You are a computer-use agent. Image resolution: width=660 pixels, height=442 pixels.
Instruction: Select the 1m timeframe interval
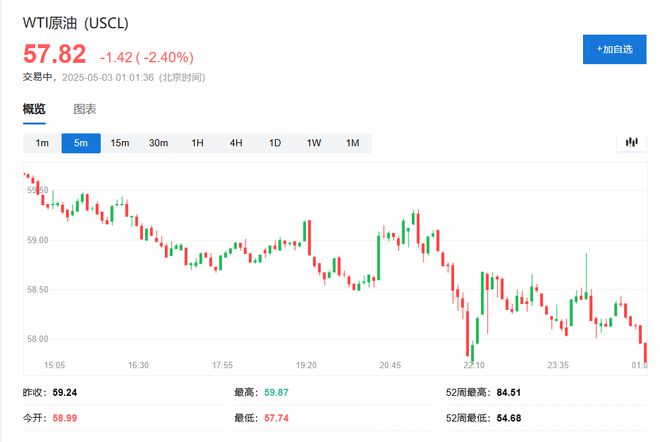(42, 143)
